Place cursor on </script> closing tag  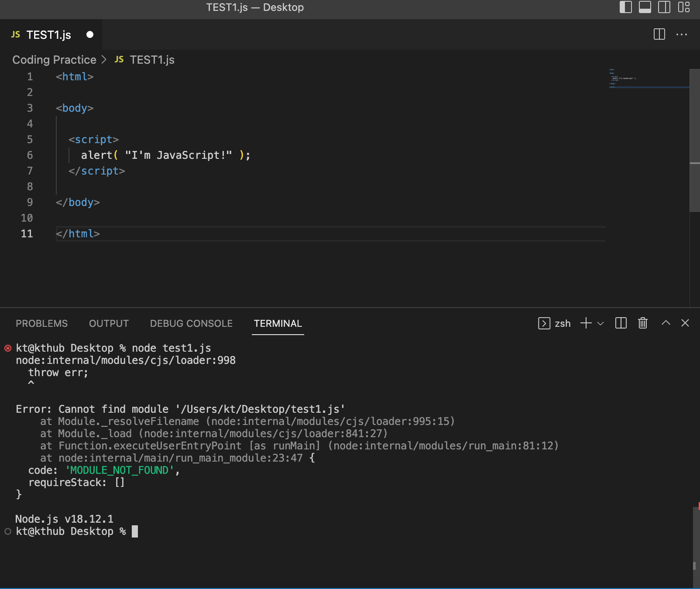97,171
